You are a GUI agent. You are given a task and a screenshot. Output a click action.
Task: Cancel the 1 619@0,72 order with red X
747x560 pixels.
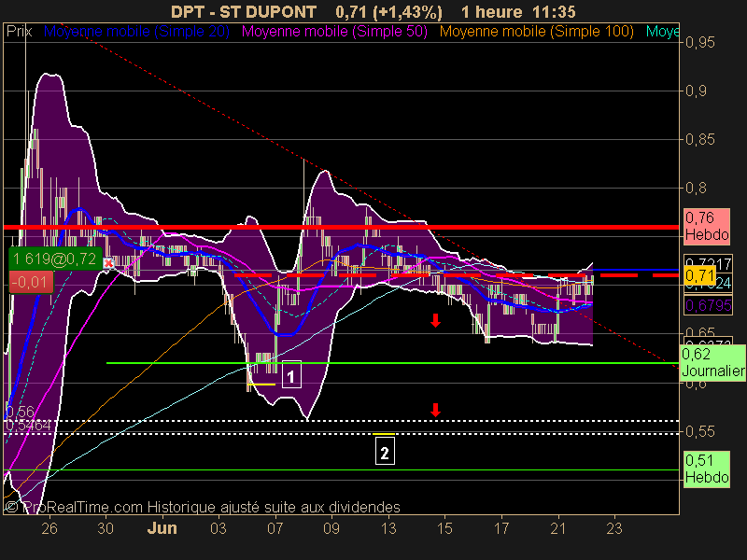108,263
